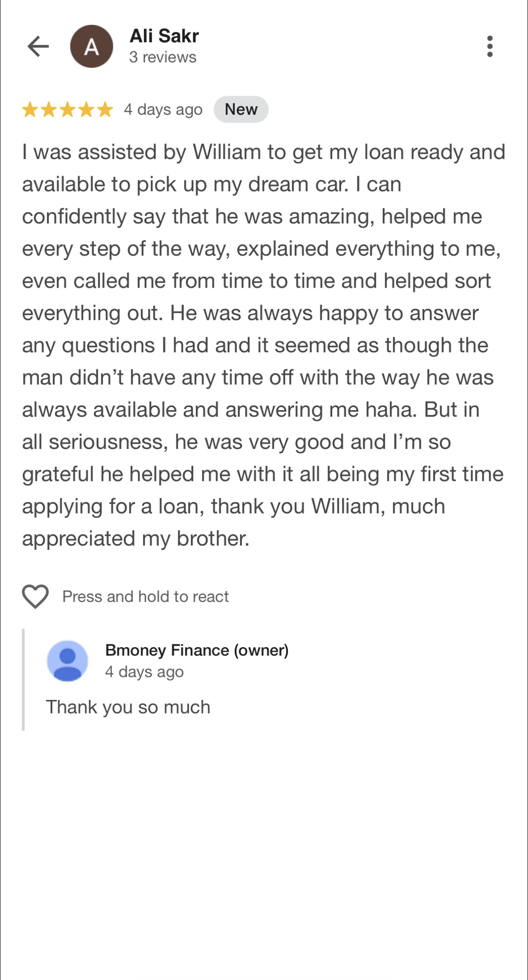
Task: Select the third rating star
Action: pyautogui.click(x=67, y=109)
